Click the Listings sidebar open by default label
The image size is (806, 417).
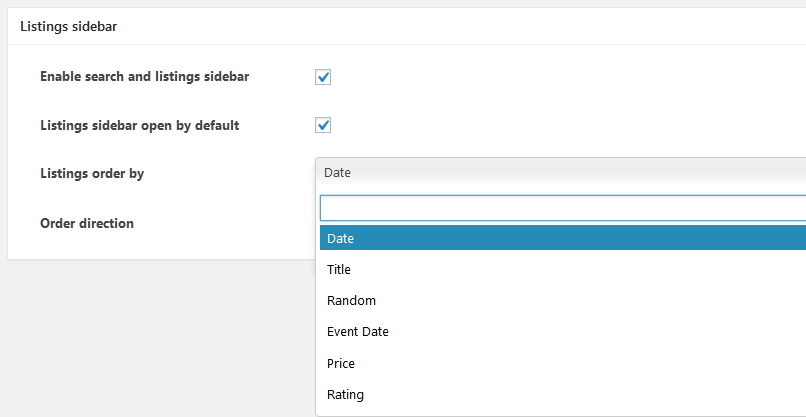[x=140, y=125]
